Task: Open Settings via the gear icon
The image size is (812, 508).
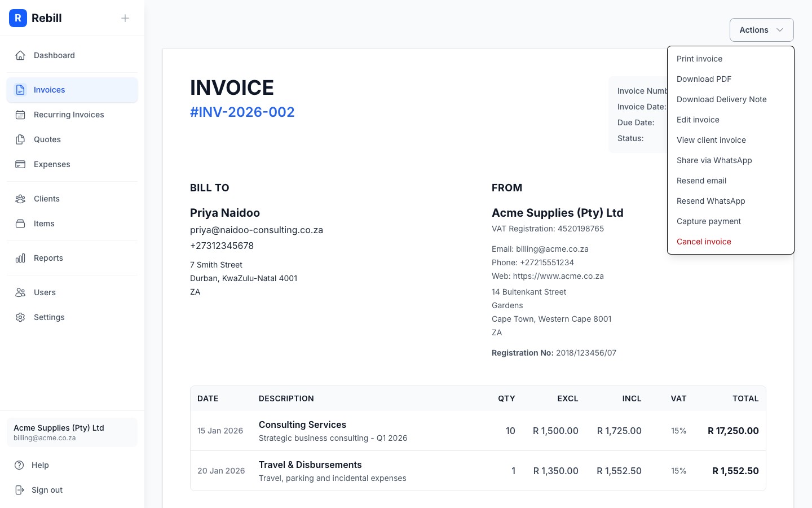Action: coord(20,317)
